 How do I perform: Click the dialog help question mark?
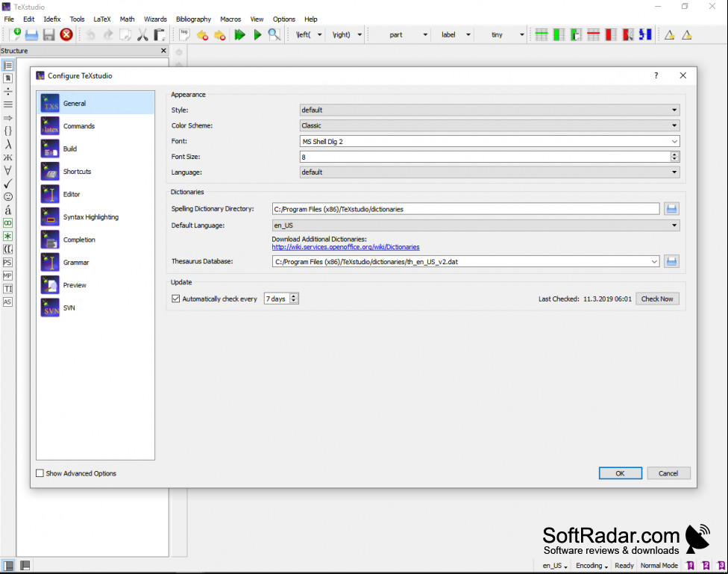point(656,75)
